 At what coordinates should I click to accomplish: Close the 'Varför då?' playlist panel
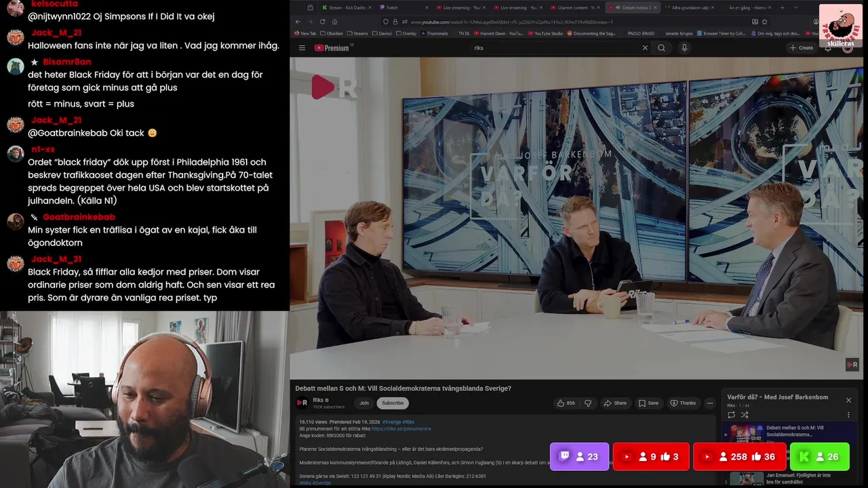(848, 400)
